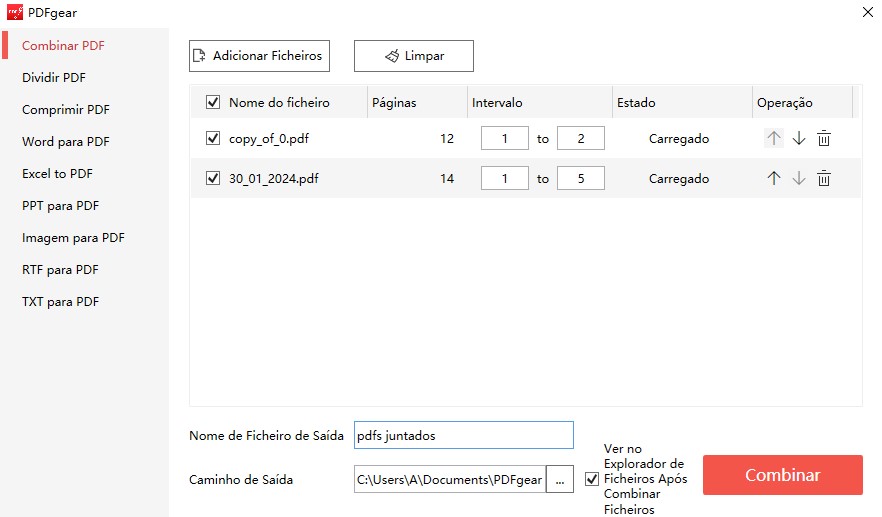
Task: Select the copy_of_0.pdf file name
Action: point(269,138)
